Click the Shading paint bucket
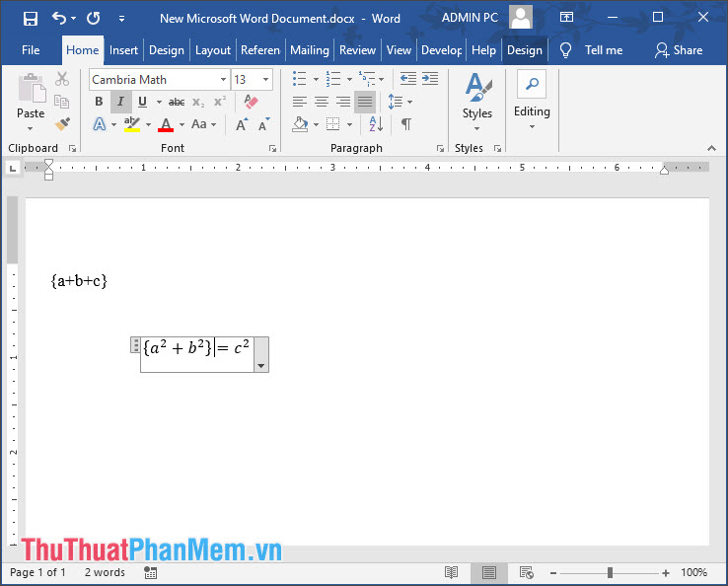 (x=300, y=124)
